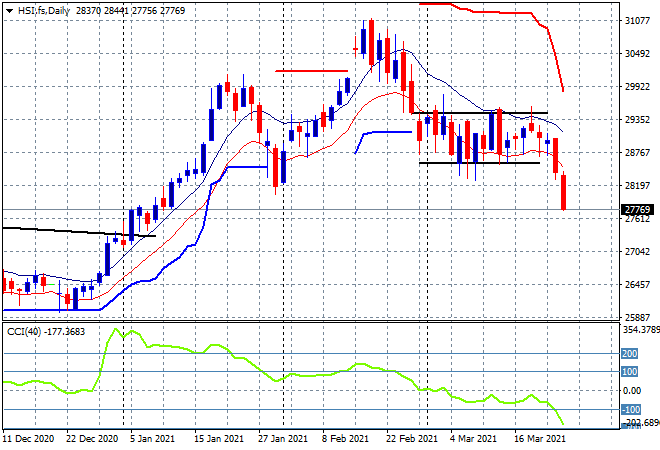Viewport: 660px width, 450px height.
Task: Click the last red candle at 27769
Action: 564,192
